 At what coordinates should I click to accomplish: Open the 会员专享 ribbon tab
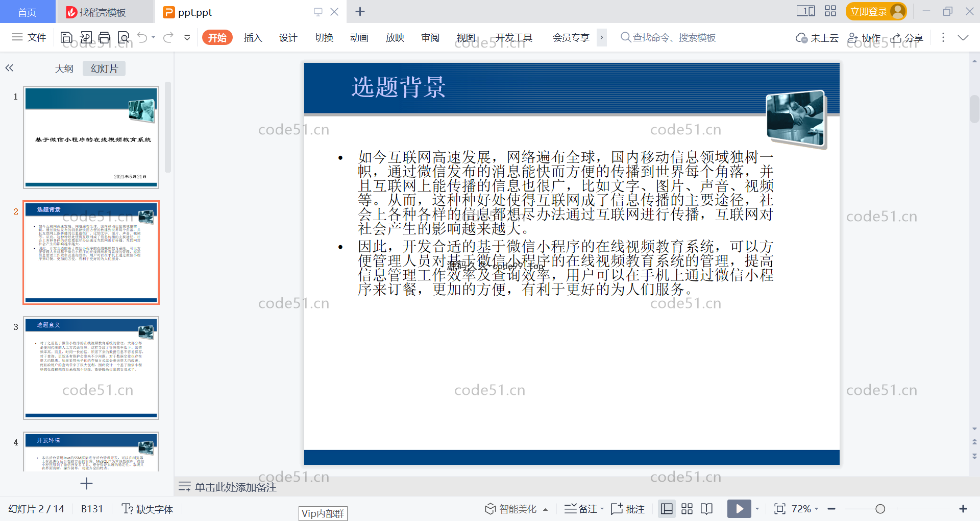(x=571, y=37)
